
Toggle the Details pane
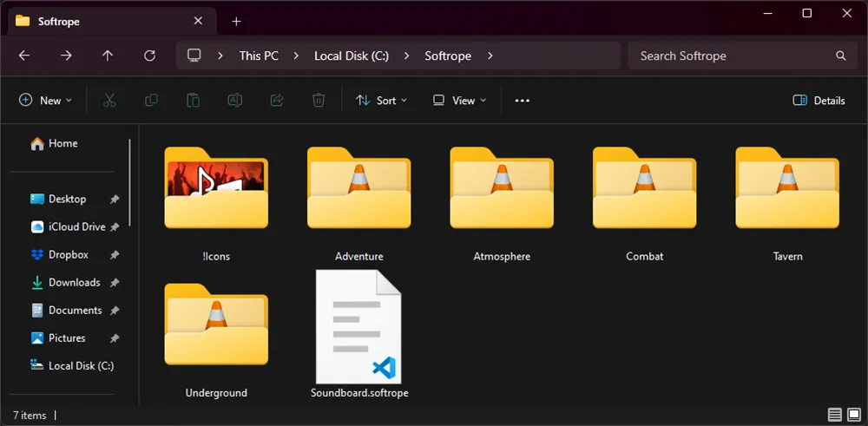pyautogui.click(x=819, y=101)
